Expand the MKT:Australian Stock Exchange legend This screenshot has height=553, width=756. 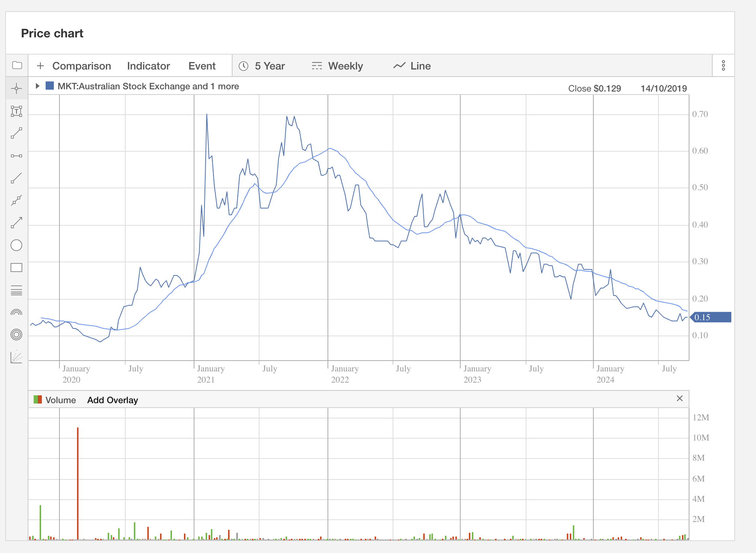click(x=37, y=86)
